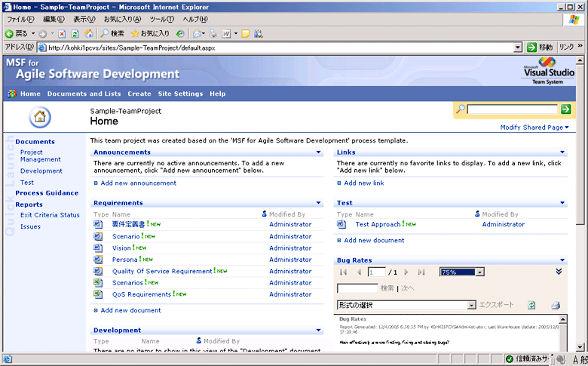The width and height of the screenshot is (588, 366).
Task: Click the IE Back button
Action: point(16,34)
